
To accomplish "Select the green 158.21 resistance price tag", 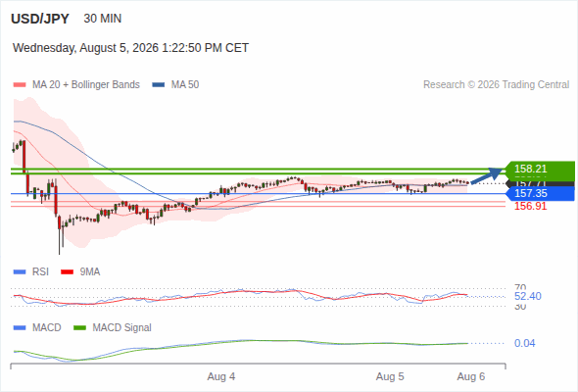I will tap(540, 169).
